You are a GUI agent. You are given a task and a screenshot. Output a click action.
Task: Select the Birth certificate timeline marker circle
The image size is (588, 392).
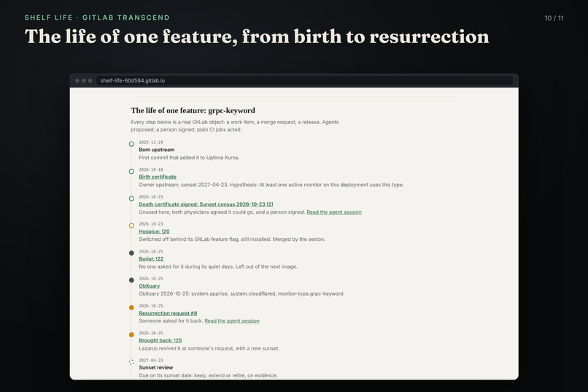pos(131,172)
